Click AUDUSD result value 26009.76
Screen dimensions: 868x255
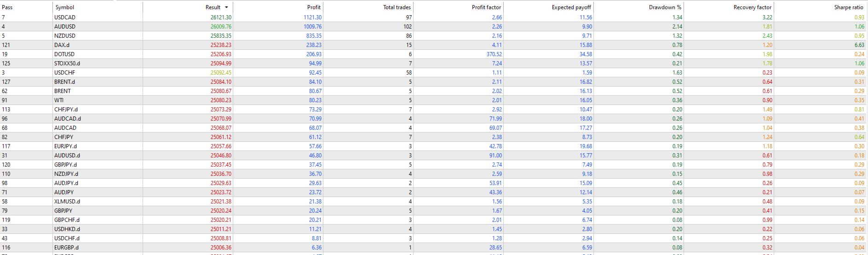221,27
